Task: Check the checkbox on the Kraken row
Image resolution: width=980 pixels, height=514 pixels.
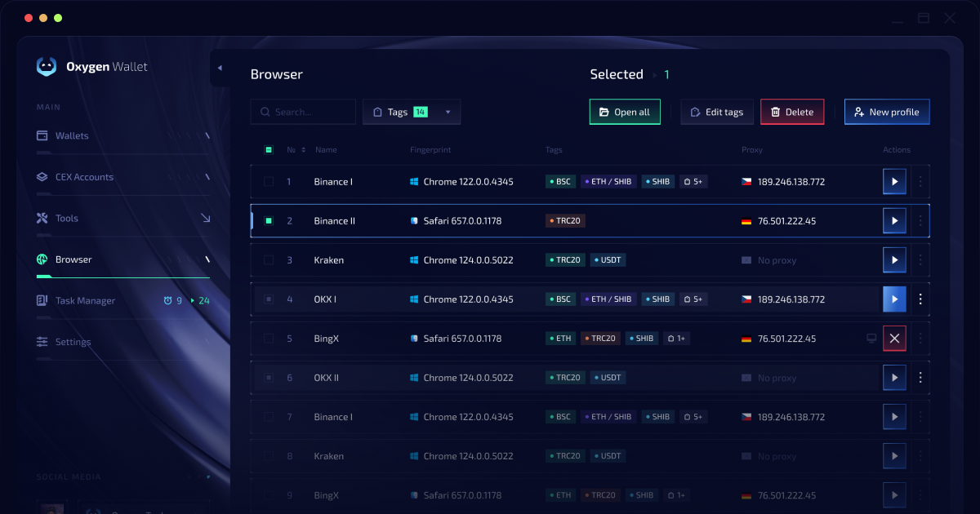Action: click(x=268, y=259)
